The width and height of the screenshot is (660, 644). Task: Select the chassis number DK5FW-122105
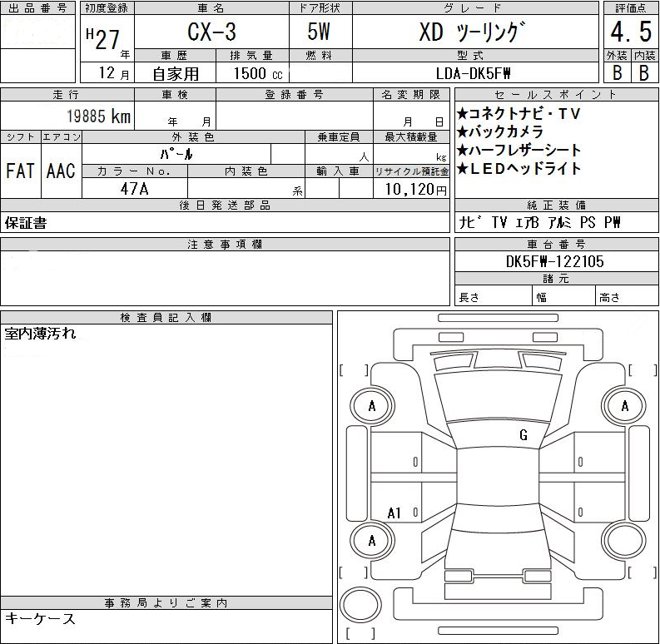coord(555,261)
